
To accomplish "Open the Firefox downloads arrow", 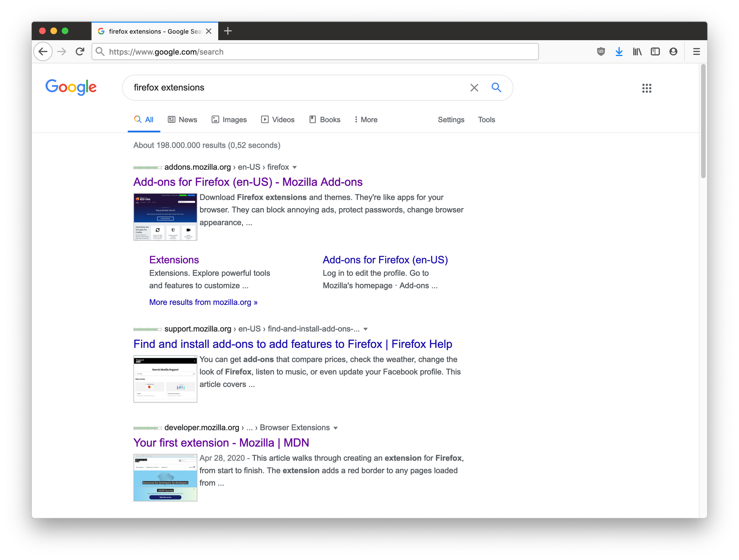I will pyautogui.click(x=619, y=51).
